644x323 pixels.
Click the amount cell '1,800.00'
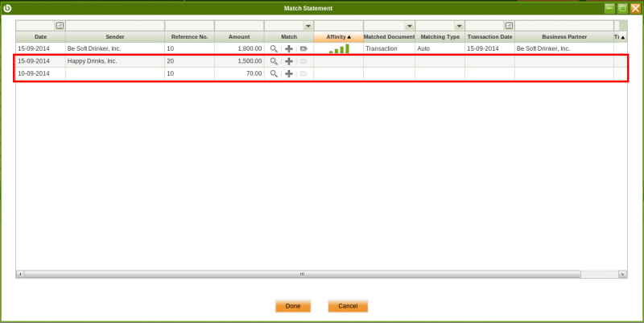[239, 48]
